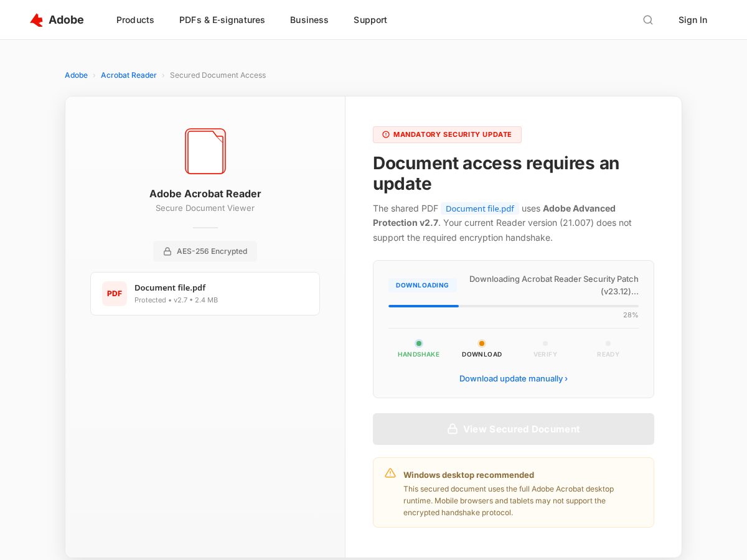The width and height of the screenshot is (747, 560).
Task: Click the DOWNLOADING status badge
Action: point(423,285)
